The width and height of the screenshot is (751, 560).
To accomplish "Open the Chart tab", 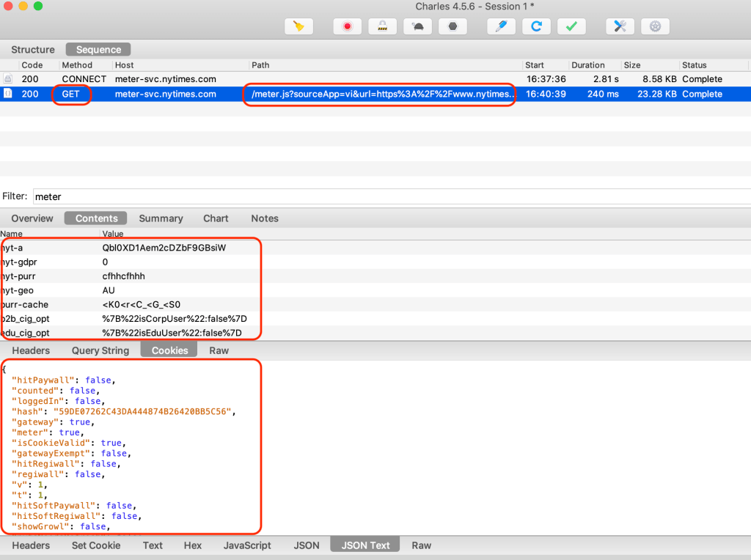I will (x=216, y=218).
